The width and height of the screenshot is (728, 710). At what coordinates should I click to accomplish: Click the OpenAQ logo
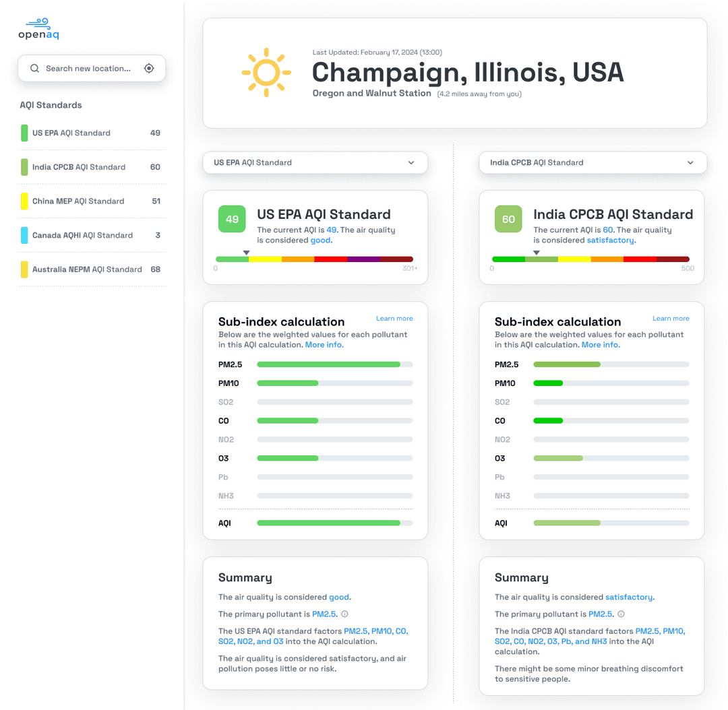(38, 29)
